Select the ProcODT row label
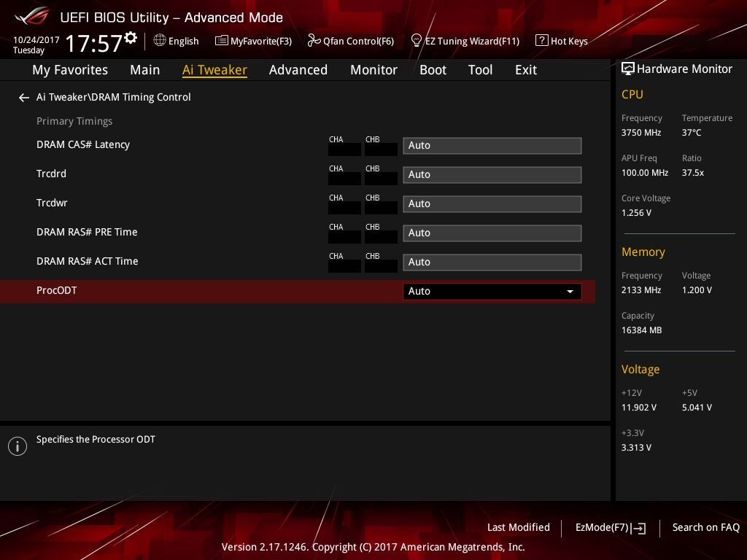 coord(57,290)
